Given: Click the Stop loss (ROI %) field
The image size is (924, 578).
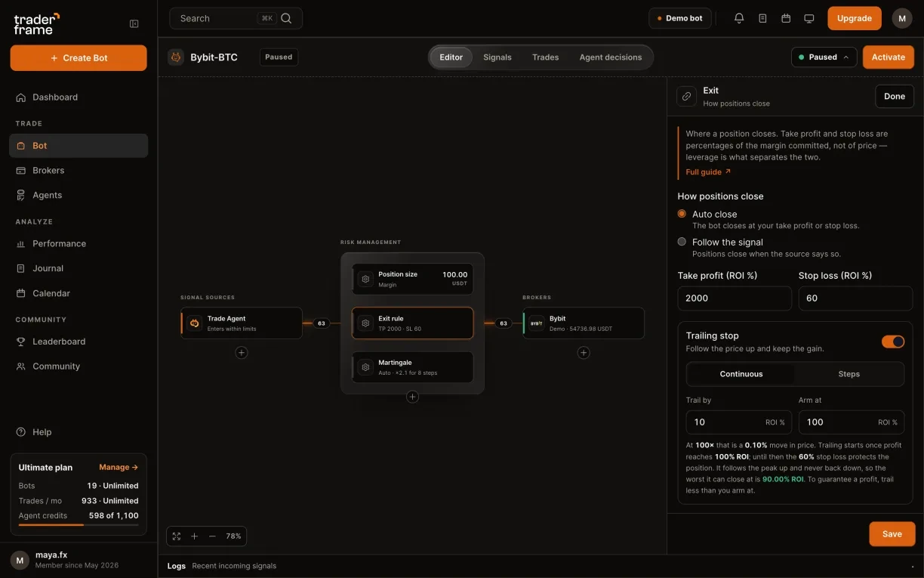Looking at the screenshot, I should click(x=855, y=298).
